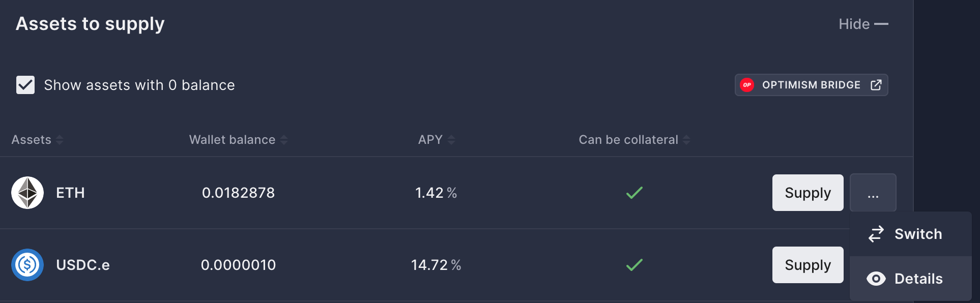Viewport: 980px width, 303px height.
Task: Sort by Assets column arrows
Action: tap(60, 140)
